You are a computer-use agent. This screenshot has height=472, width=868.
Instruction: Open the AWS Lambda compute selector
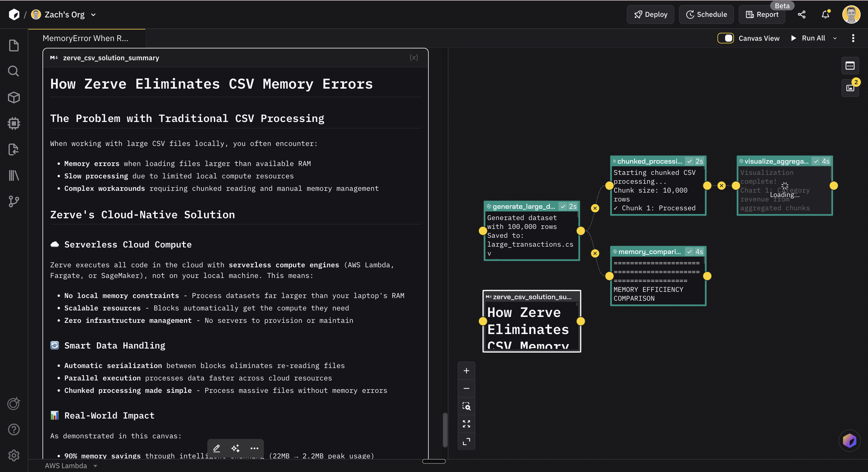tap(71, 465)
